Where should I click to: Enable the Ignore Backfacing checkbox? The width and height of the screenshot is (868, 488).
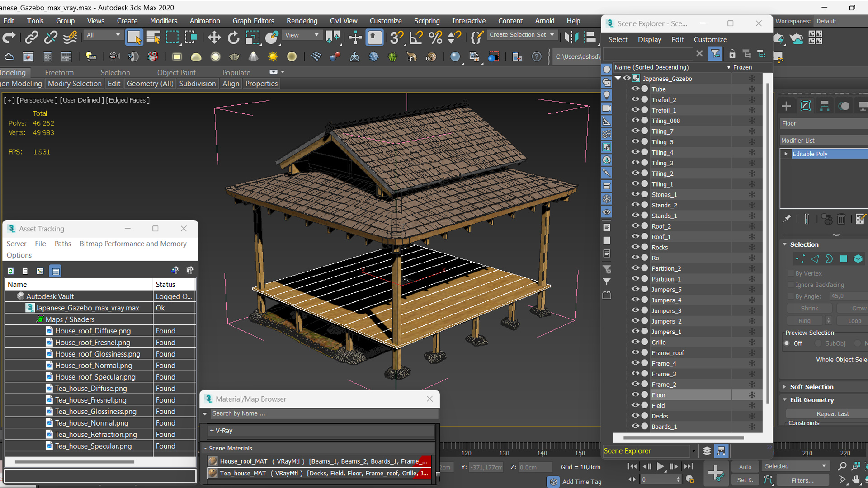791,285
